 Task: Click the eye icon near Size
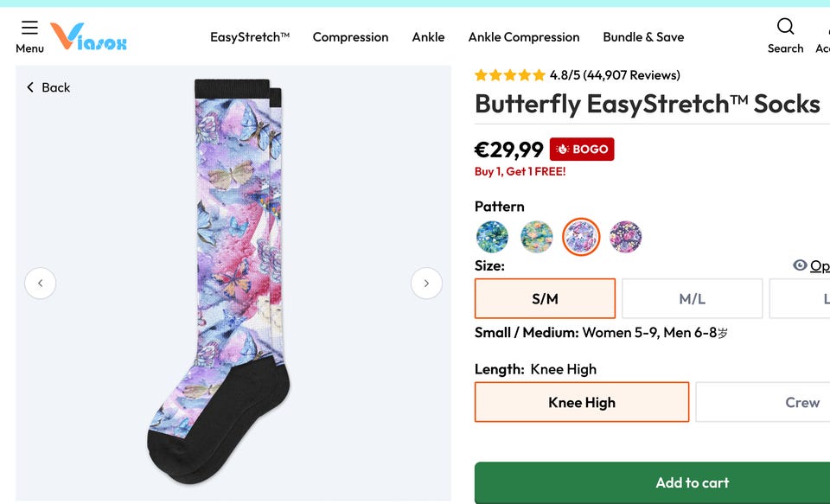pos(800,265)
